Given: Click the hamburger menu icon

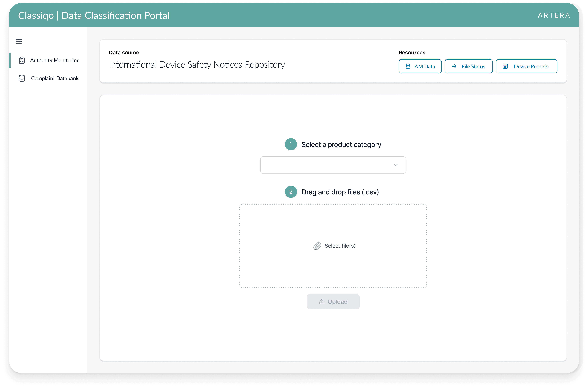Looking at the screenshot, I should (x=19, y=41).
